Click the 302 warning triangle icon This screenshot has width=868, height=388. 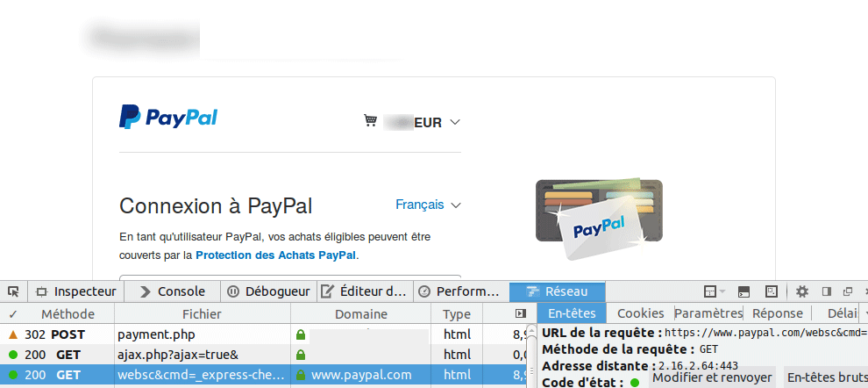(13, 334)
